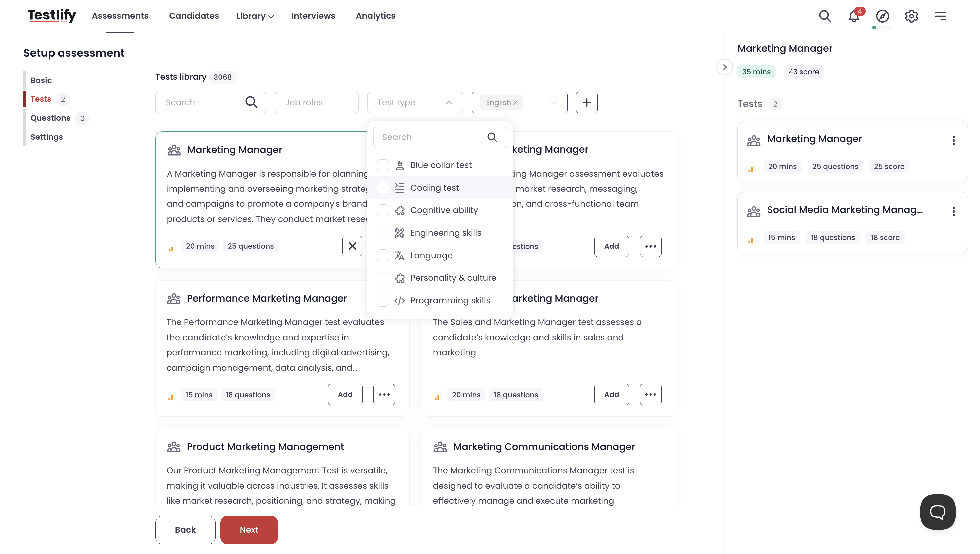The image size is (980, 554).
Task: Click the Job roles input field
Action: (316, 102)
